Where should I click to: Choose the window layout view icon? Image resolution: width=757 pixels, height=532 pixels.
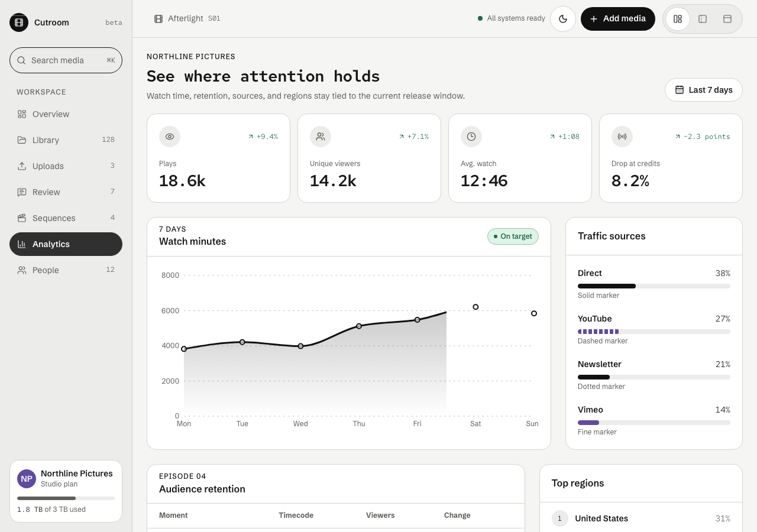click(727, 19)
